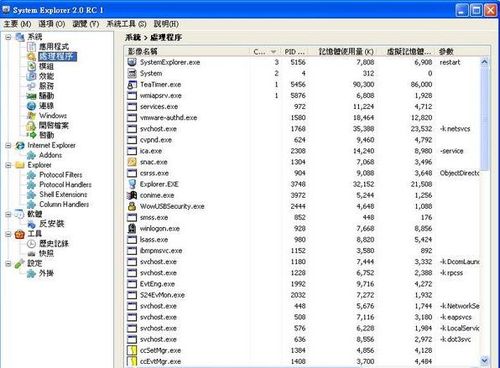
Task: Click the Protocol Filters puzzle icon
Action: pyautogui.click(x=31, y=175)
